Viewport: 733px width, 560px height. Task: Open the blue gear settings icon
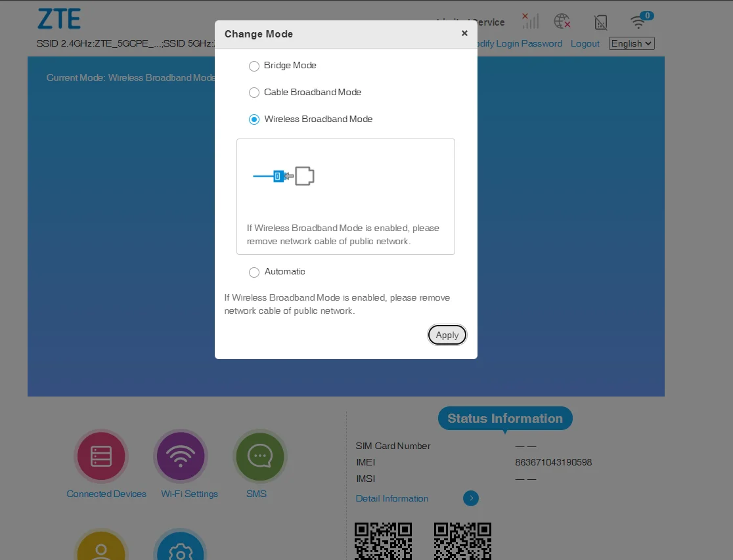pos(181,545)
